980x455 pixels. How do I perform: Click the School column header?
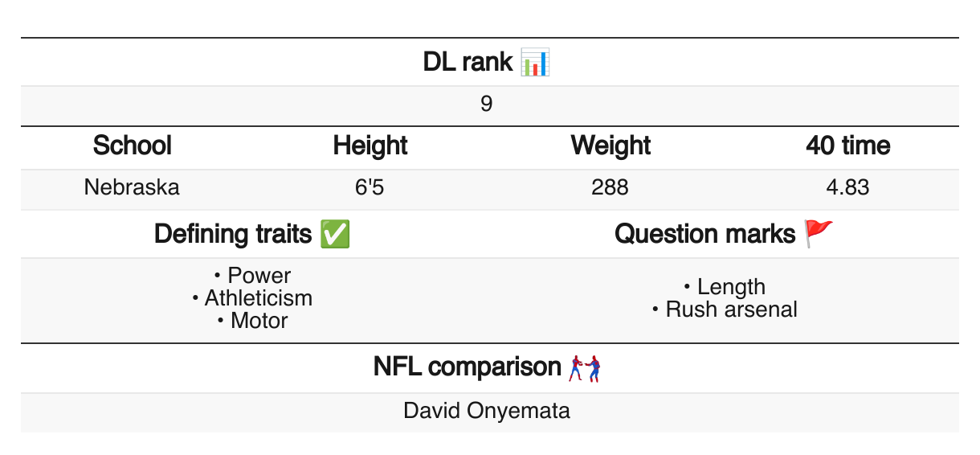click(133, 146)
